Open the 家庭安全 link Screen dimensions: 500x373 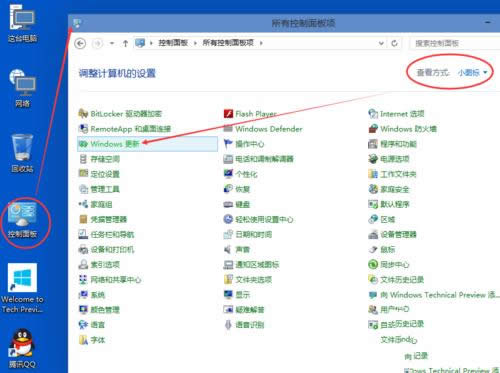395,189
